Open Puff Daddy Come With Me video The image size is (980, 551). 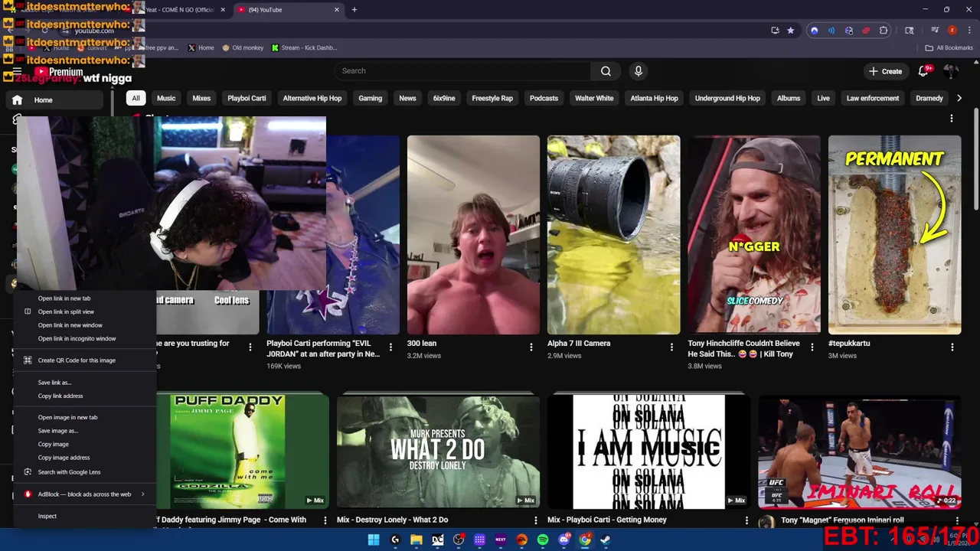(243, 451)
